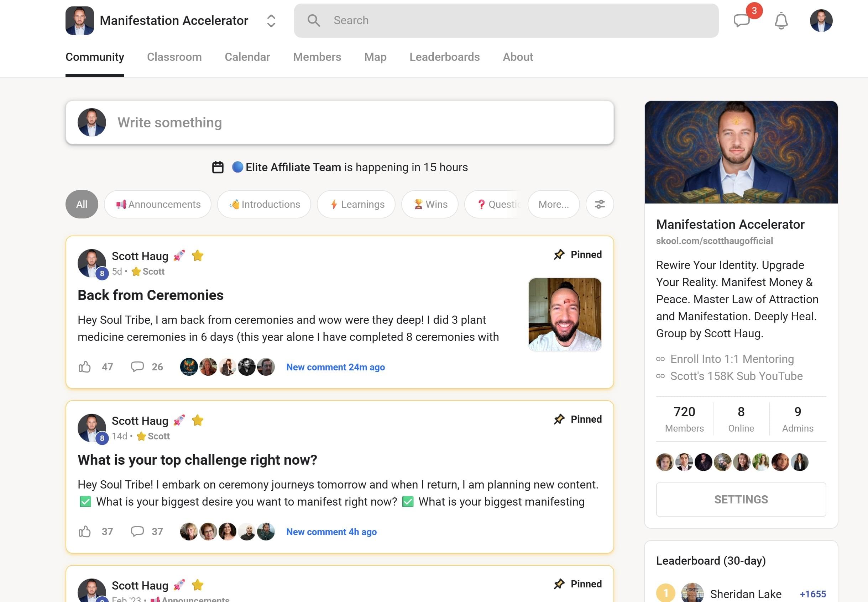Click Scott category tag on 5d post

(148, 271)
